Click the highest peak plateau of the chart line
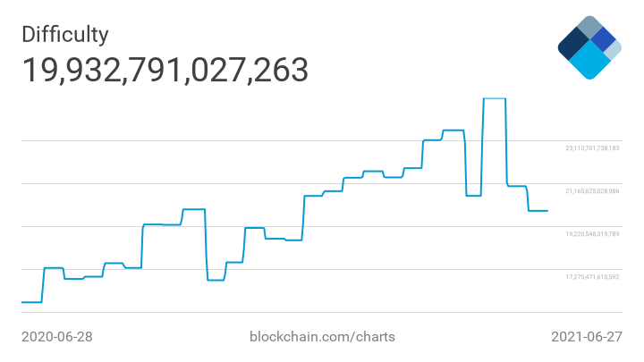Viewport: 644px width, 362px height. [495, 98]
